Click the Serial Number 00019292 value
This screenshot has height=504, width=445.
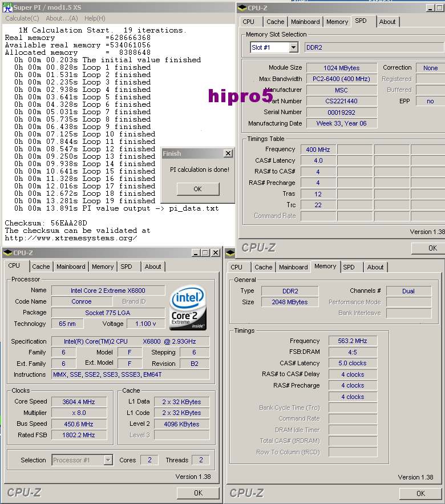click(x=342, y=112)
